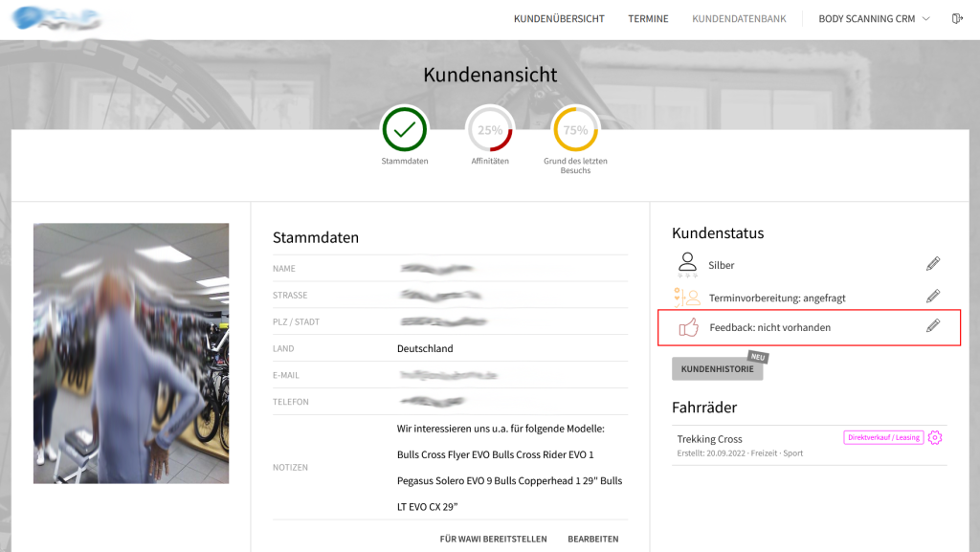Go to the Termine menu item
This screenshot has height=552, width=980.
coord(648,19)
